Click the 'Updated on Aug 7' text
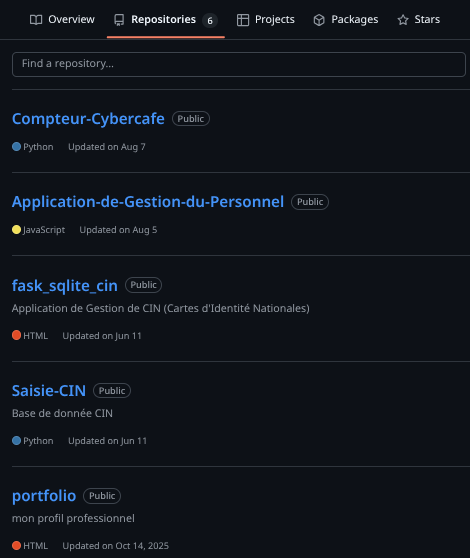Image resolution: width=470 pixels, height=558 pixels. click(107, 147)
